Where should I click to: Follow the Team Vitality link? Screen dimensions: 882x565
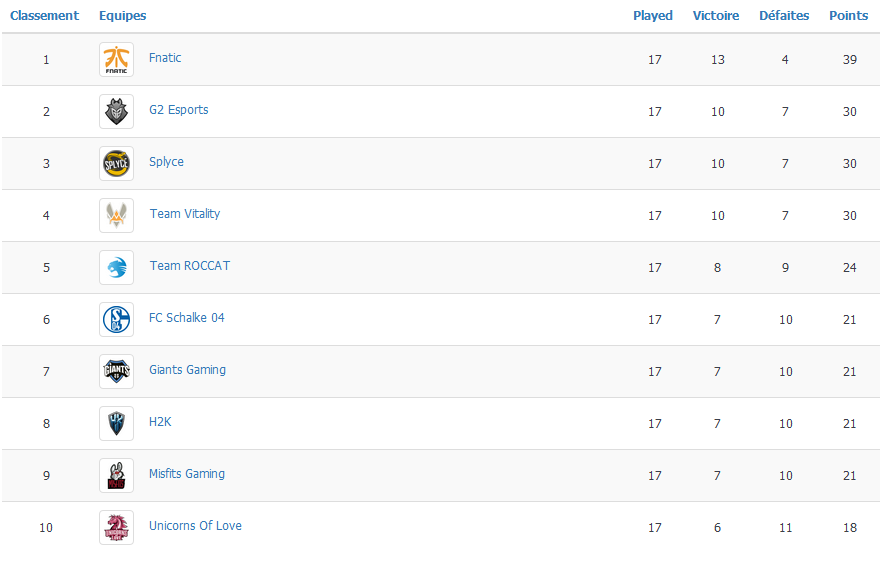pos(184,214)
